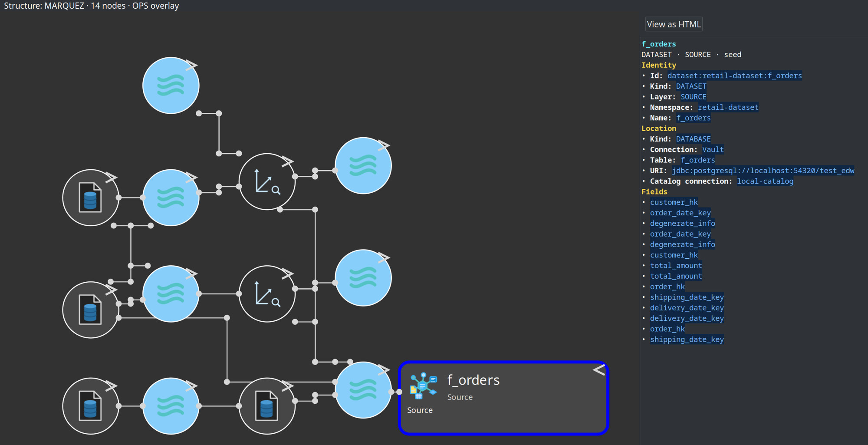Select the first customer_hk field entry
This screenshot has width=868, height=445.
point(674,202)
